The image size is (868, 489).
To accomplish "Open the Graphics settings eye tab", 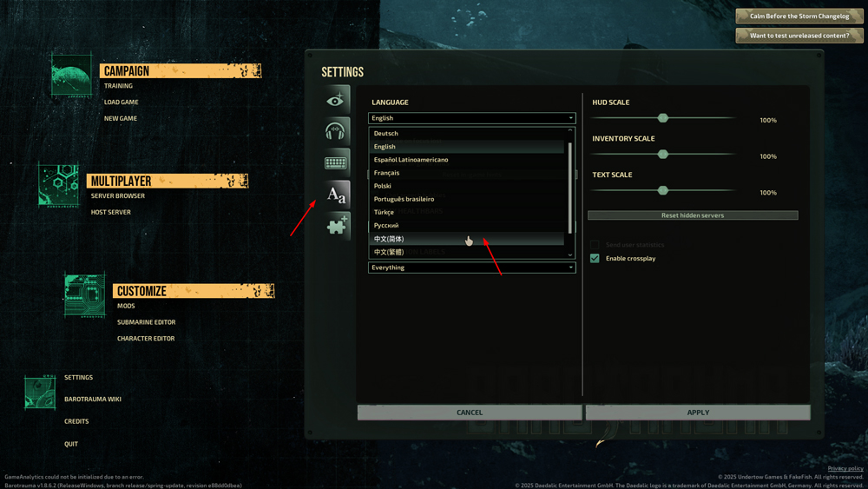I will pos(337,100).
